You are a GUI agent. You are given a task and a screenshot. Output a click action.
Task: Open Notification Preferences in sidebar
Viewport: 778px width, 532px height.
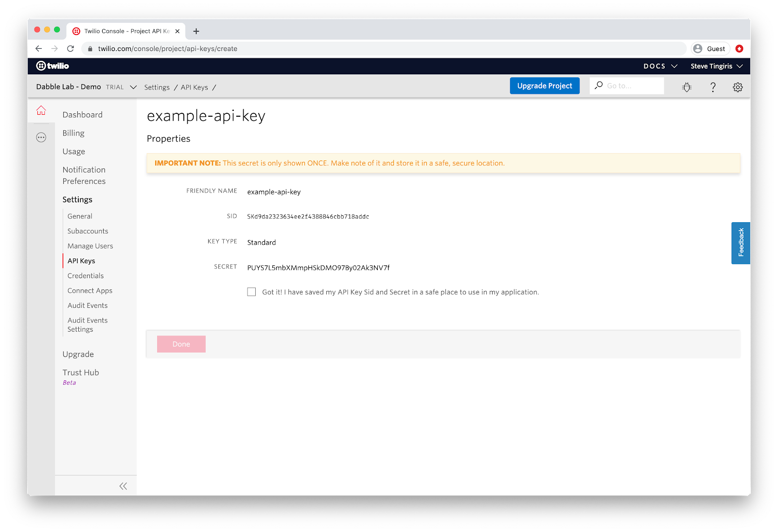point(84,176)
